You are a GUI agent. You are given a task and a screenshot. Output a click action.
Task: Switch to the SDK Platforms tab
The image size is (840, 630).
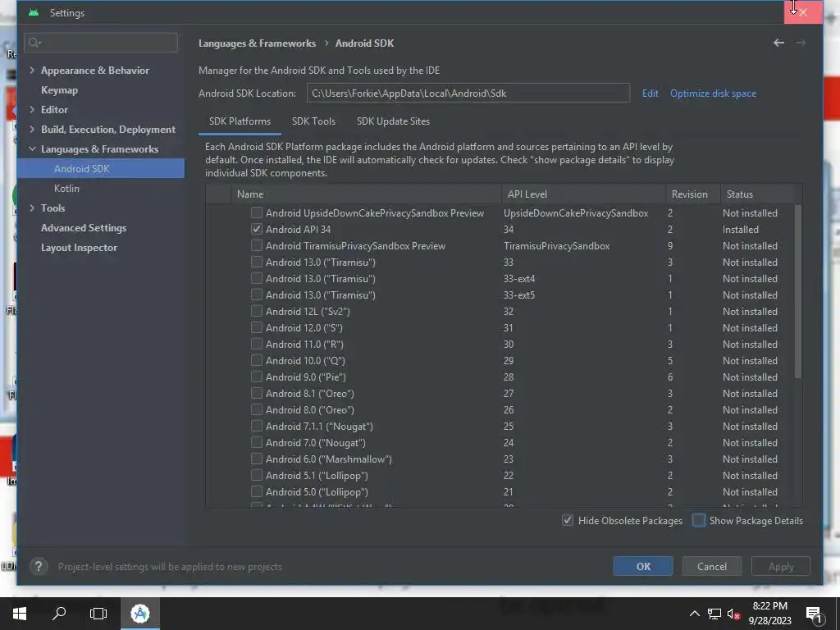240,121
